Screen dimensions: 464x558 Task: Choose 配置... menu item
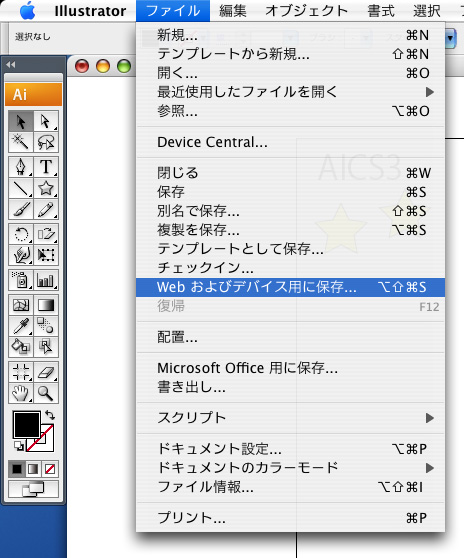pyautogui.click(x=290, y=337)
